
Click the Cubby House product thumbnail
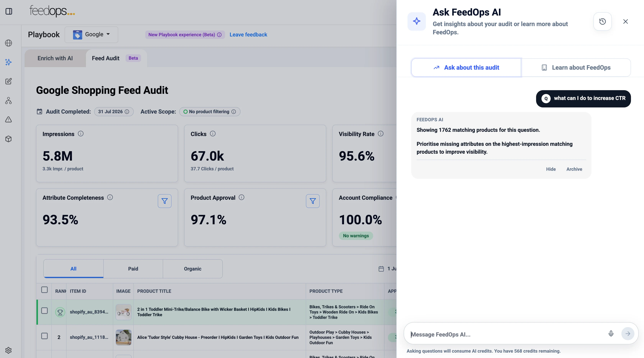coord(123,337)
